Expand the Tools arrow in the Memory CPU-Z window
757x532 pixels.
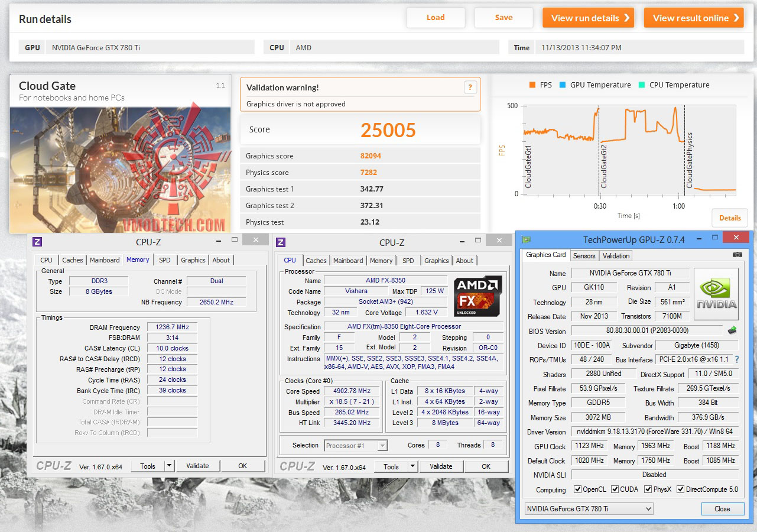pyautogui.click(x=169, y=466)
